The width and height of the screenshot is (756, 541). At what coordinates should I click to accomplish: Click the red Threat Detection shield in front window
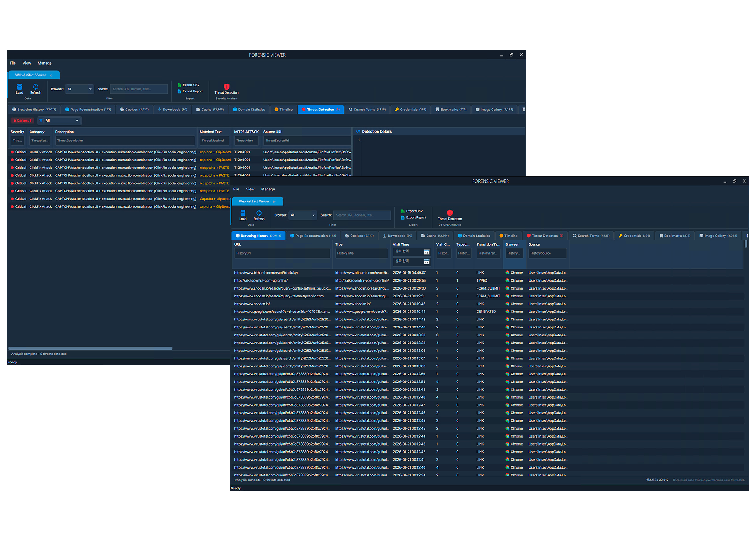click(450, 213)
